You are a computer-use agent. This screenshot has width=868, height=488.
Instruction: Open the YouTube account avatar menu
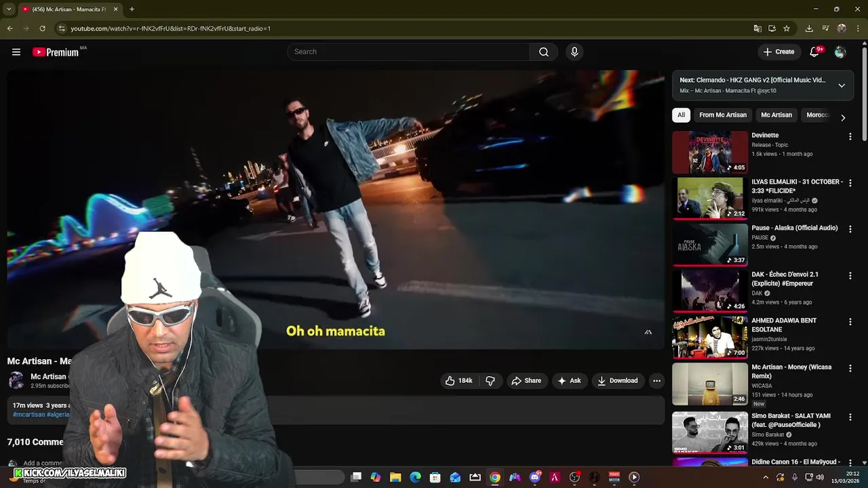coord(840,52)
